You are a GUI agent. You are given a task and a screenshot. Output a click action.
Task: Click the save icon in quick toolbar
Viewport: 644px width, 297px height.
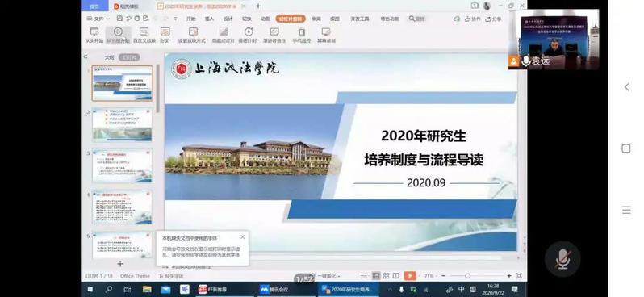[x=119, y=19]
